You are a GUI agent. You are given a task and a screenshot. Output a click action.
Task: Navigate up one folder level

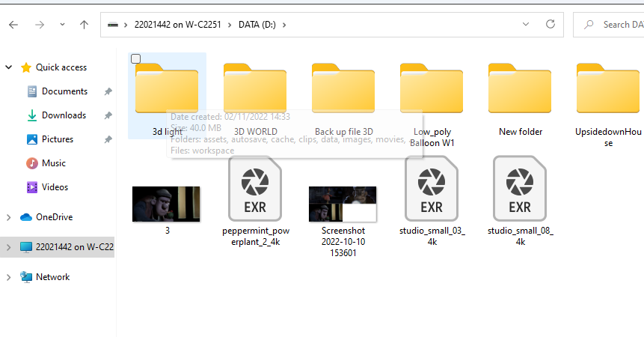point(85,25)
